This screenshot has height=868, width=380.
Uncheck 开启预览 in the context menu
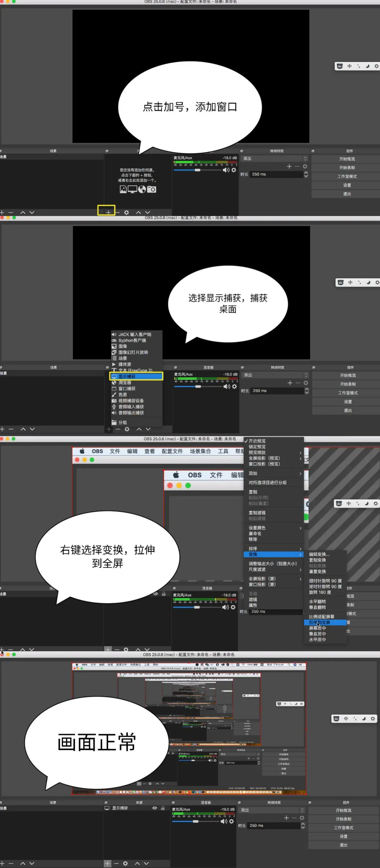[257, 441]
